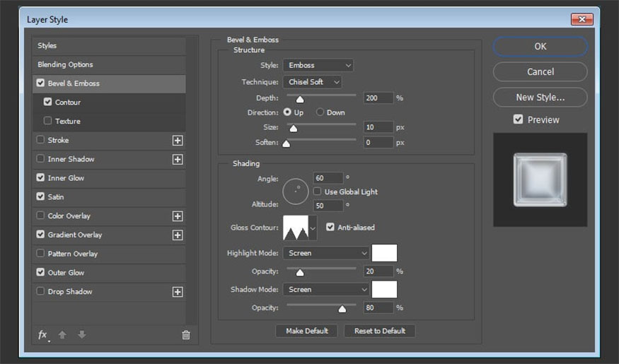Click the Reset to Default button
The width and height of the screenshot is (619, 364).
coord(379,331)
